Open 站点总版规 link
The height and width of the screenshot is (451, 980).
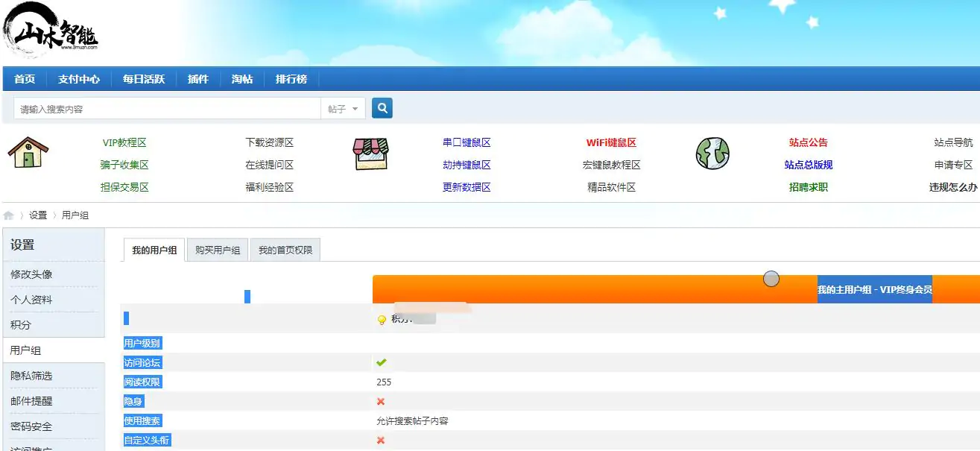point(809,165)
